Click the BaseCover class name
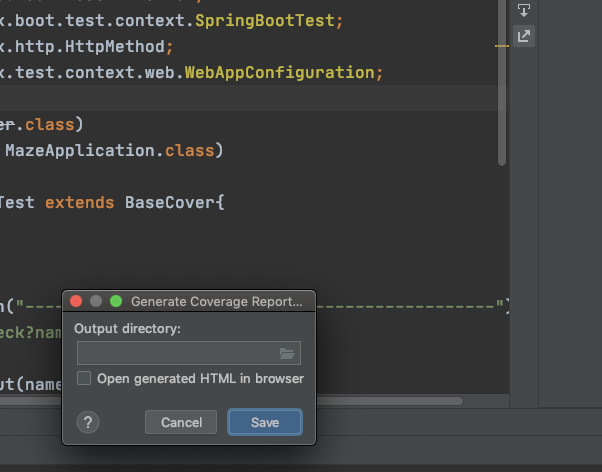Screen dimensions: 602x472 (x=170, y=202)
